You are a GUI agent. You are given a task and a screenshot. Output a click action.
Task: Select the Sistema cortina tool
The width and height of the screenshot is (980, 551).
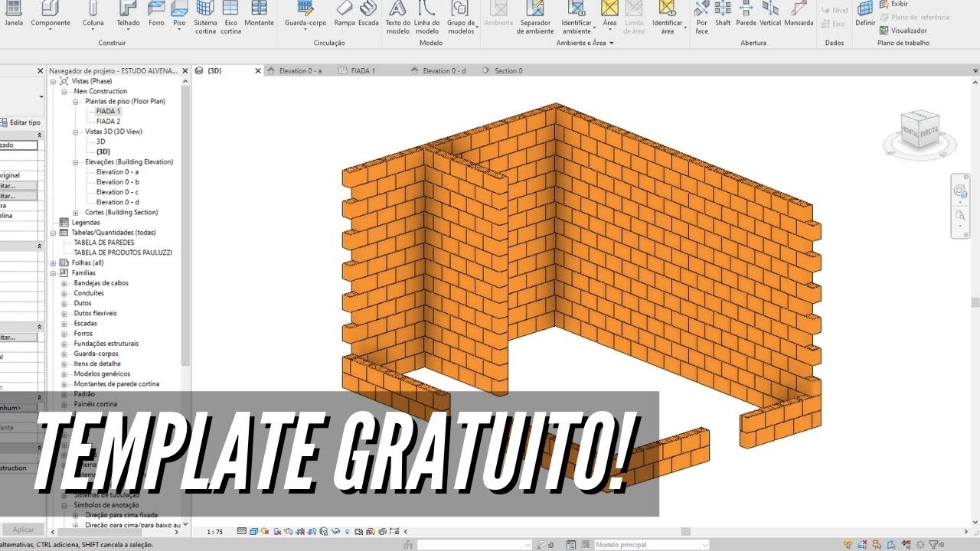coord(205,18)
